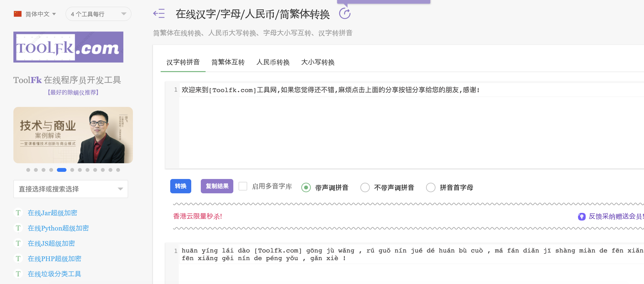The height and width of the screenshot is (284, 644).
Task: Click the ToolFk.com logo
Action: point(68,47)
